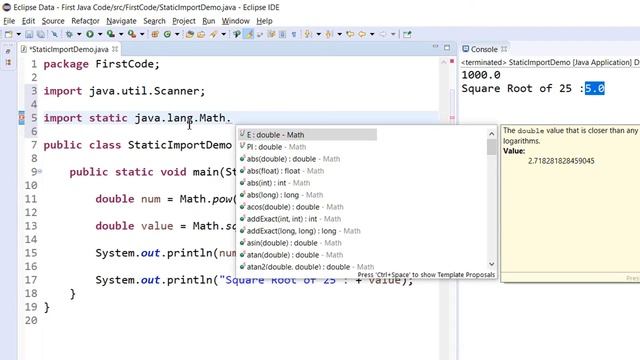Open the External Tools dropdown arrow
The height and width of the screenshot is (360, 640).
pyautogui.click(x=142, y=34)
